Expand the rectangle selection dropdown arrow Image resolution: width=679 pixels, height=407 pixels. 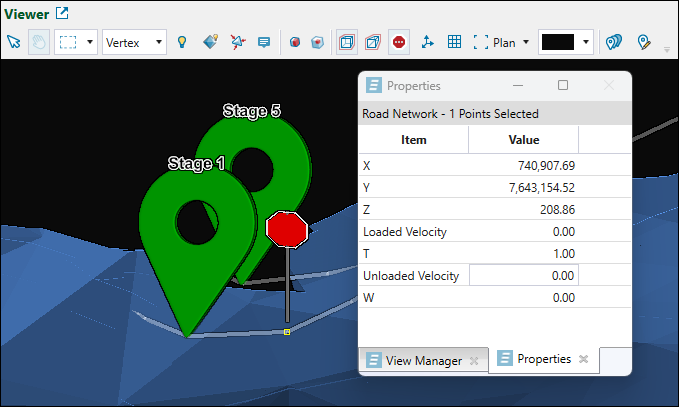click(x=91, y=42)
